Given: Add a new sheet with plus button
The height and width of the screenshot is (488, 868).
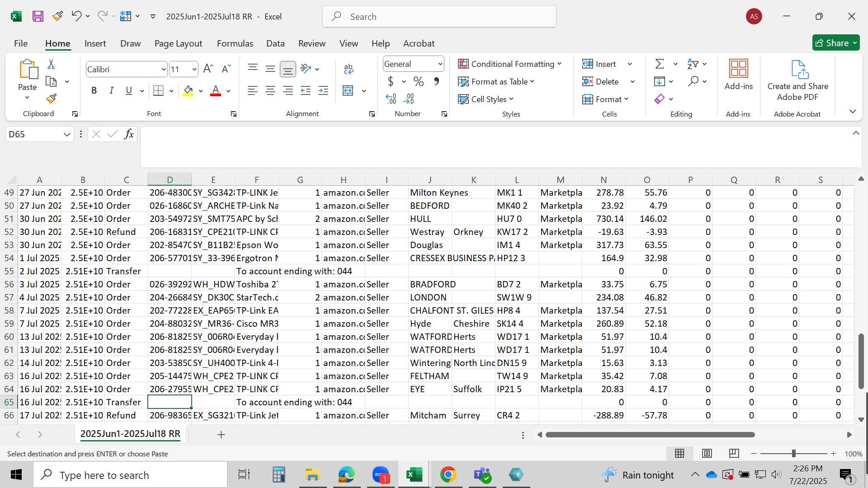Looking at the screenshot, I should coord(221,435).
